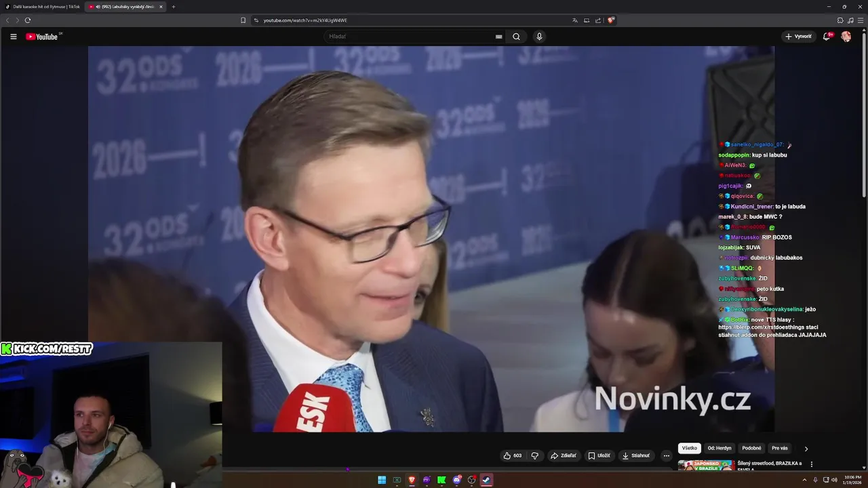Click the microphone icon in the system tray
The width and height of the screenshot is (868, 488).
pyautogui.click(x=815, y=480)
